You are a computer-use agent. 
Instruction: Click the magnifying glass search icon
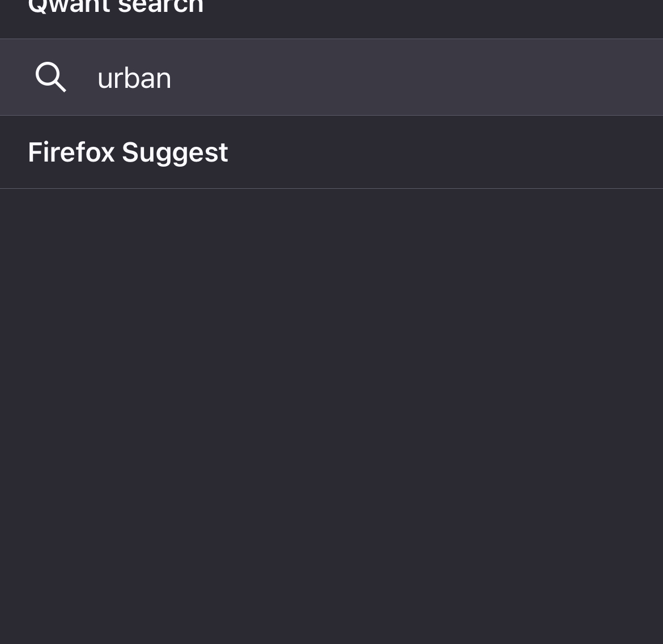[50, 77]
